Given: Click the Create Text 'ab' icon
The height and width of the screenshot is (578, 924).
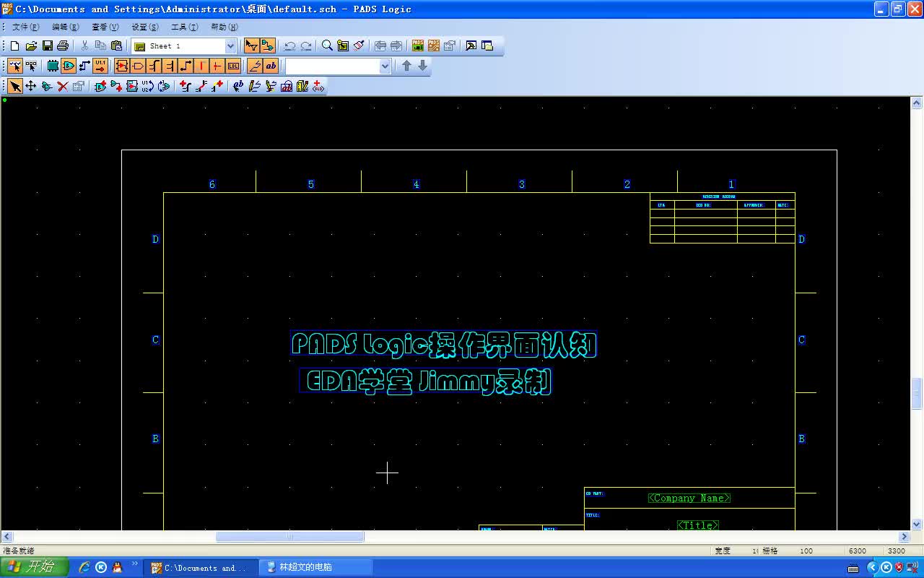Looking at the screenshot, I should (238, 86).
